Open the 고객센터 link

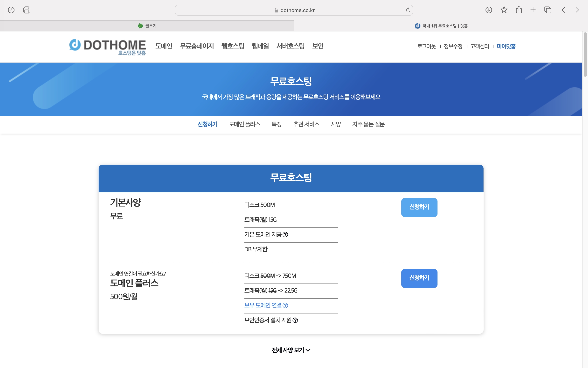(x=480, y=46)
